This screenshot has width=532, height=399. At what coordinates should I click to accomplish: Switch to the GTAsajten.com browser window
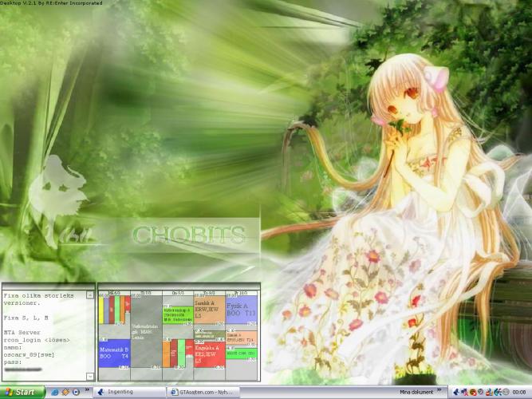(203, 392)
